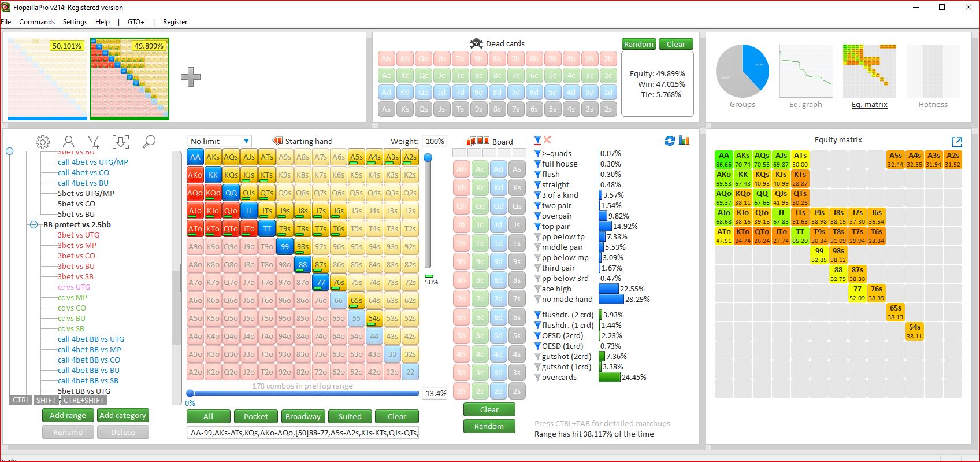Open the Eq. graph view
Viewport: 980px width, 462px height.
[805, 76]
